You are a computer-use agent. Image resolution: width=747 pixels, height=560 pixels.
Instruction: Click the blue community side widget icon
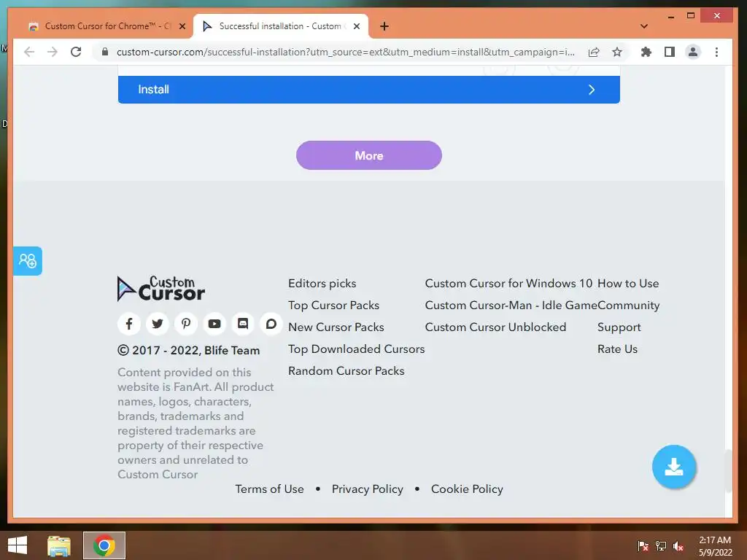(28, 261)
